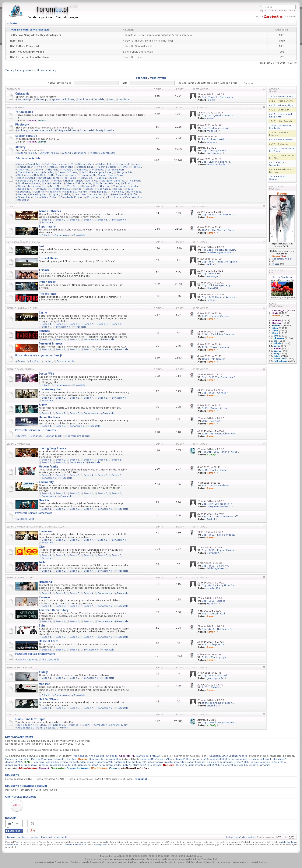Click the Banshee forum banner
This screenshot has height=868, width=302.
(x=27, y=335)
